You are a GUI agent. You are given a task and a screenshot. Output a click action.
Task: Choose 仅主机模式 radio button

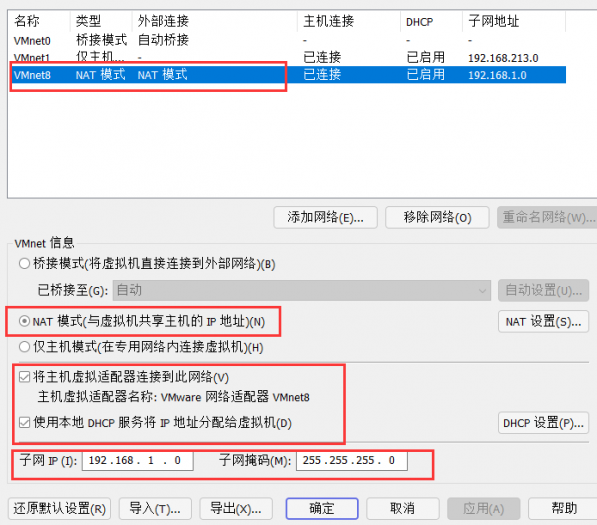(x=24, y=347)
